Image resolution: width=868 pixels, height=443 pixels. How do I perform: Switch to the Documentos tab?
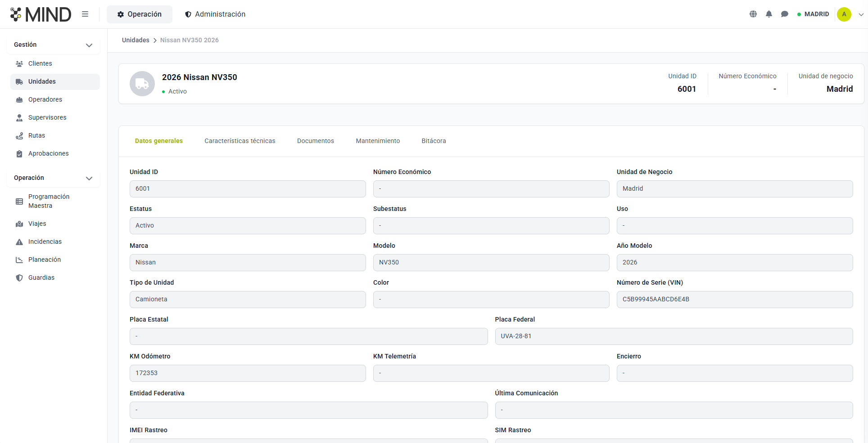pos(316,141)
